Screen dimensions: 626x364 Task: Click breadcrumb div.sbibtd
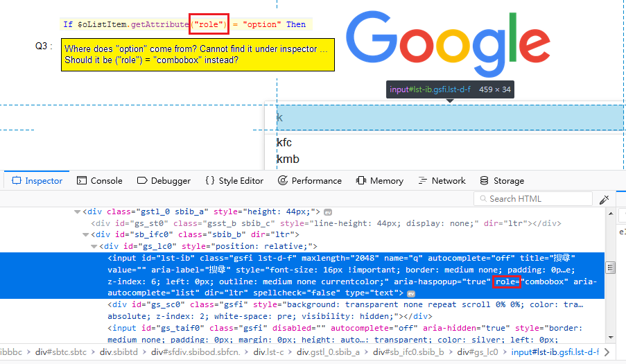[x=119, y=352]
